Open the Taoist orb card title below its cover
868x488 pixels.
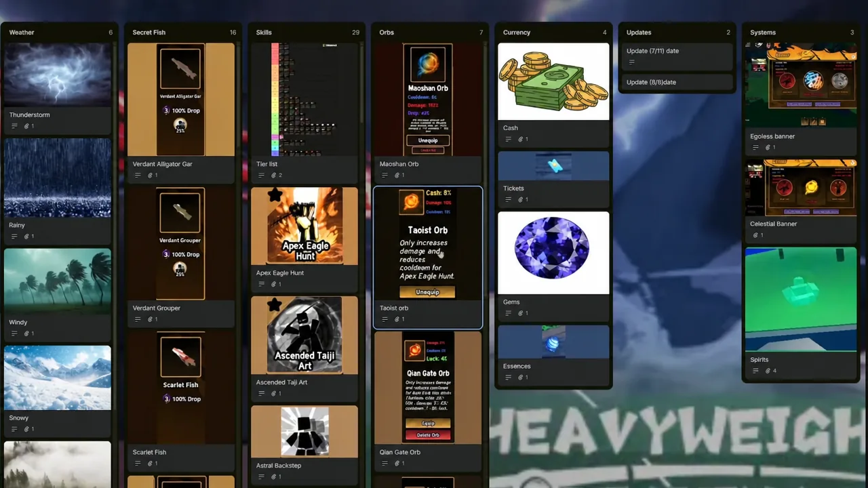[394, 308]
